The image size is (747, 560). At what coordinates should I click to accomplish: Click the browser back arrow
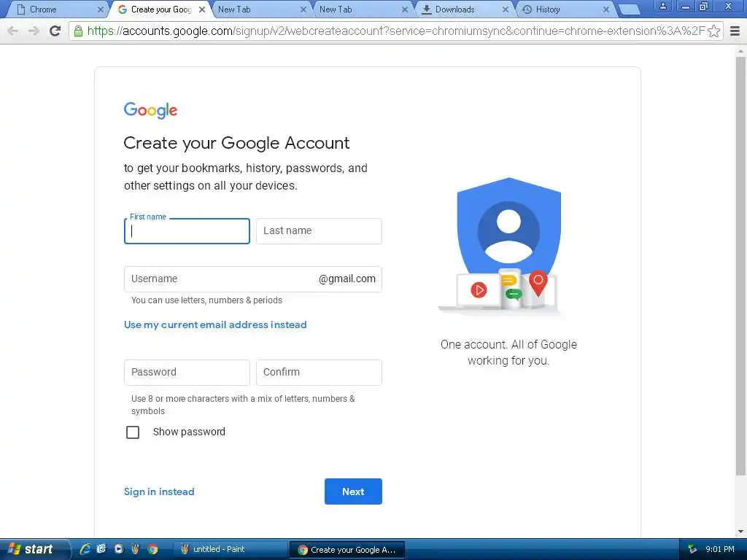(13, 31)
